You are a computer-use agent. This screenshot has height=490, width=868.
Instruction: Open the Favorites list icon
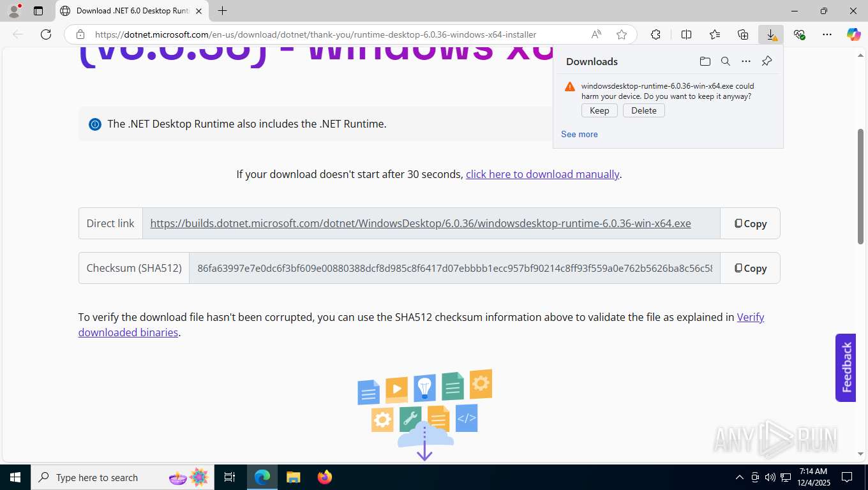pos(715,34)
